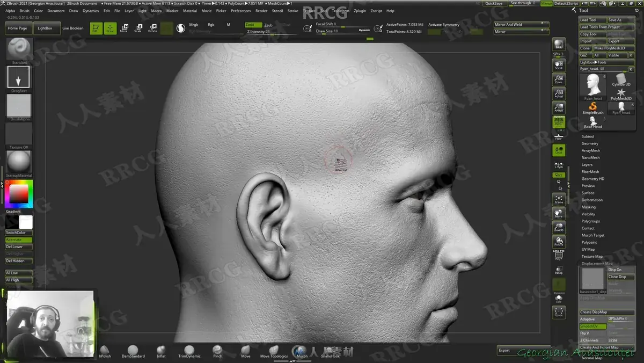Expand the Masking subpalette

click(589, 207)
